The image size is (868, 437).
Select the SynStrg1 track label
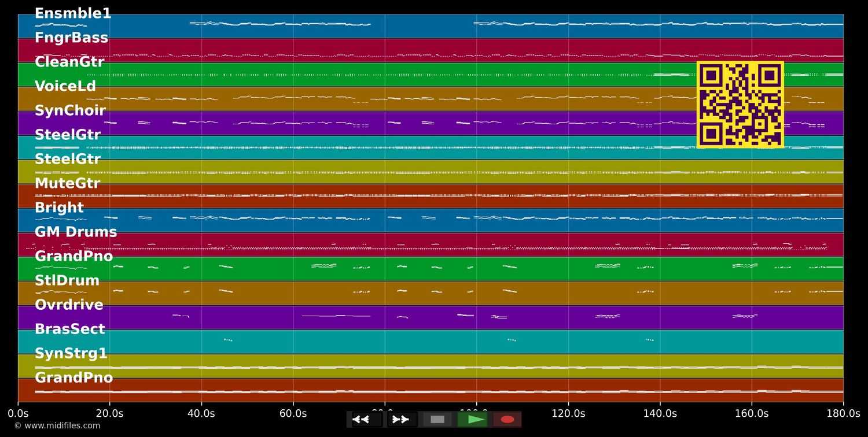click(71, 354)
